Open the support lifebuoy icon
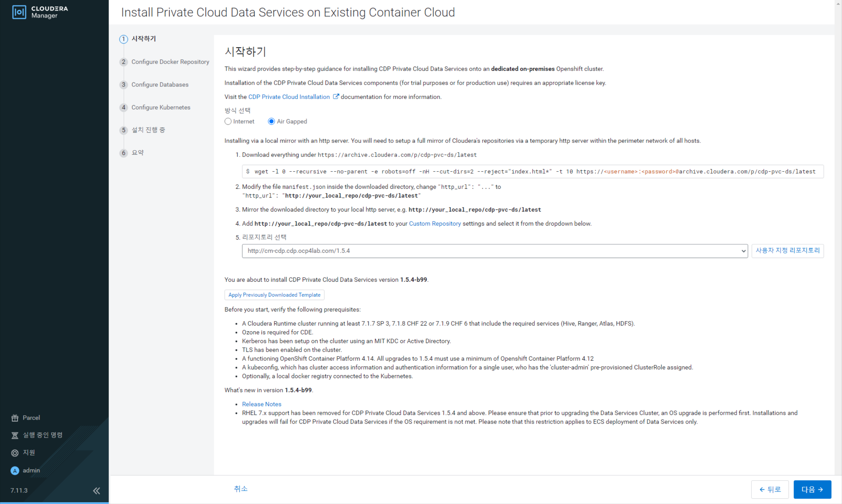 click(15, 453)
